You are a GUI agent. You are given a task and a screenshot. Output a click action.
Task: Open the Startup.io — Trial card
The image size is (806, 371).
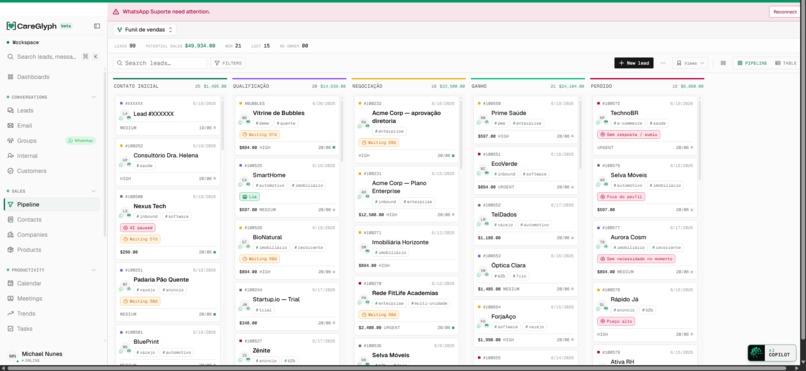click(287, 306)
